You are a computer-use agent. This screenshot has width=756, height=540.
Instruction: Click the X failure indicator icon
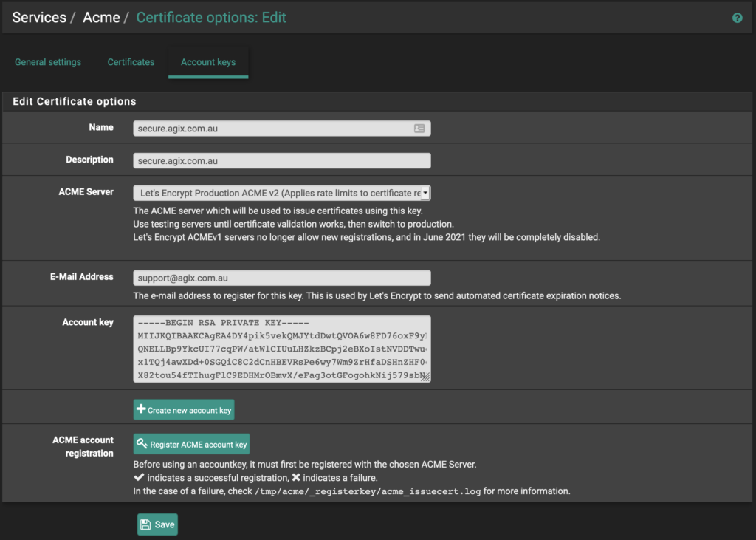[295, 478]
